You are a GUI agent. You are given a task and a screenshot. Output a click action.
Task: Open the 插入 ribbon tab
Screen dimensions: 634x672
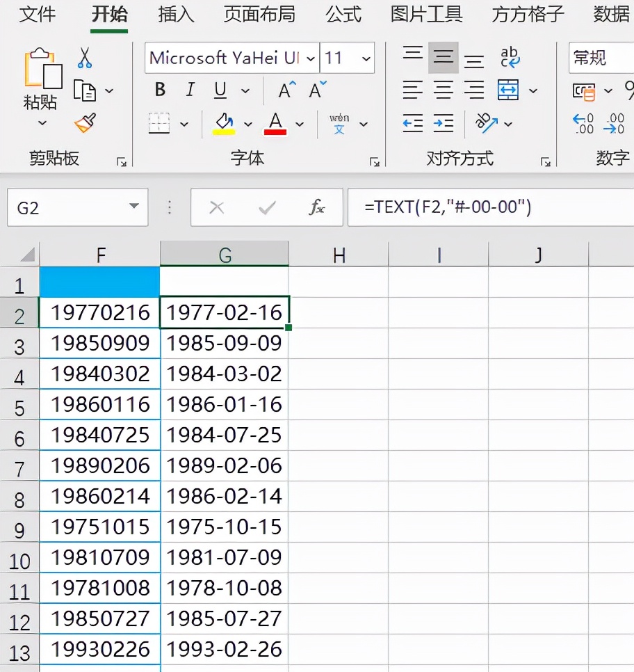tap(176, 15)
